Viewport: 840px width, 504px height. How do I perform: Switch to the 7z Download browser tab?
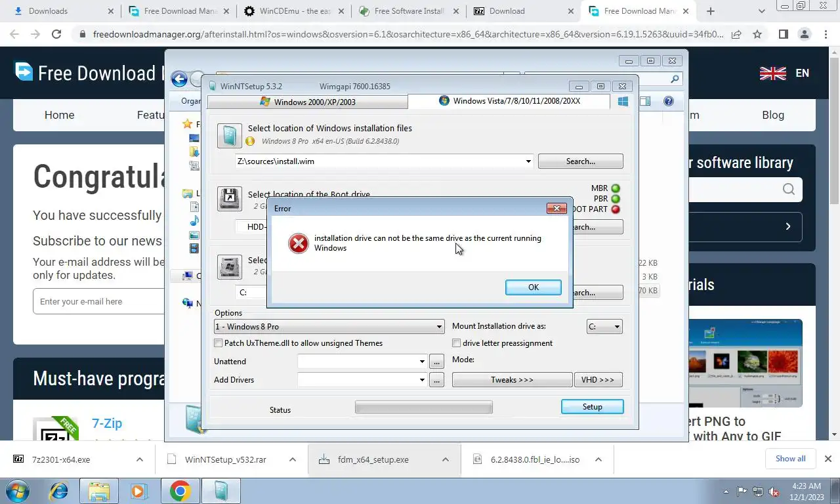tap(522, 11)
